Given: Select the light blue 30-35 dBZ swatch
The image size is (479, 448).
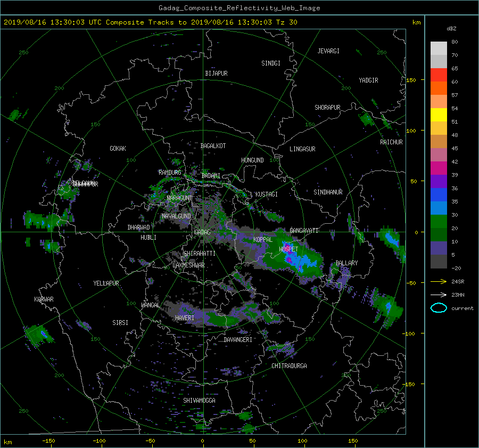Looking at the screenshot, I should point(439,208).
